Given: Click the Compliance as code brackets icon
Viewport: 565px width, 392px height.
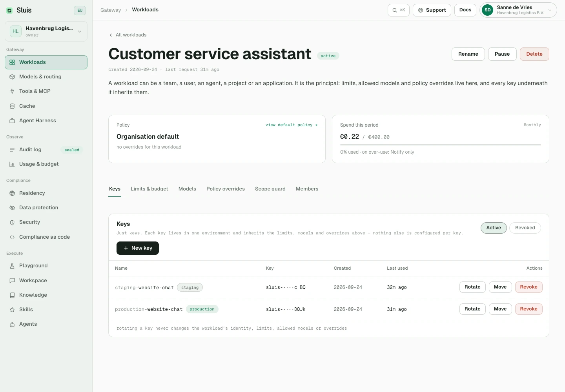Looking at the screenshot, I should point(12,237).
